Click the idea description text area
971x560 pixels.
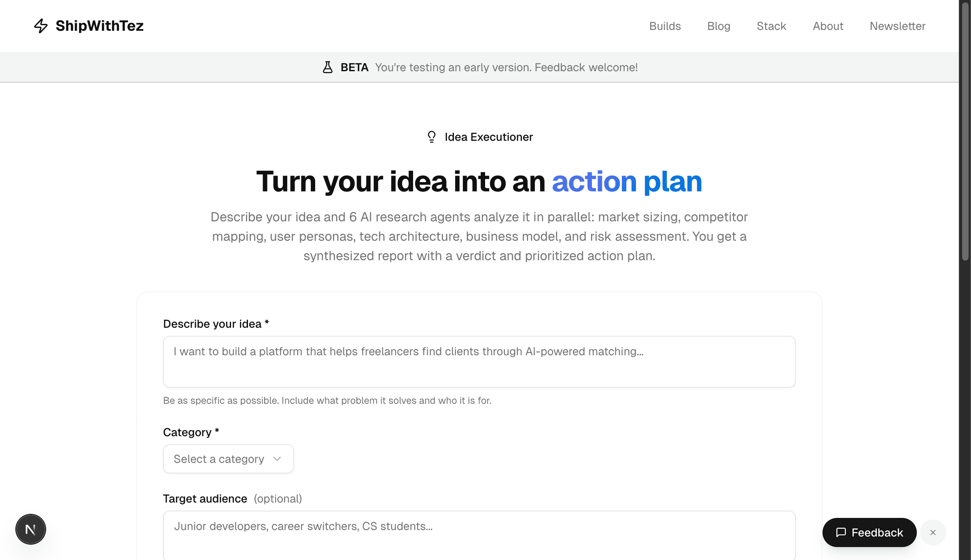pos(479,361)
